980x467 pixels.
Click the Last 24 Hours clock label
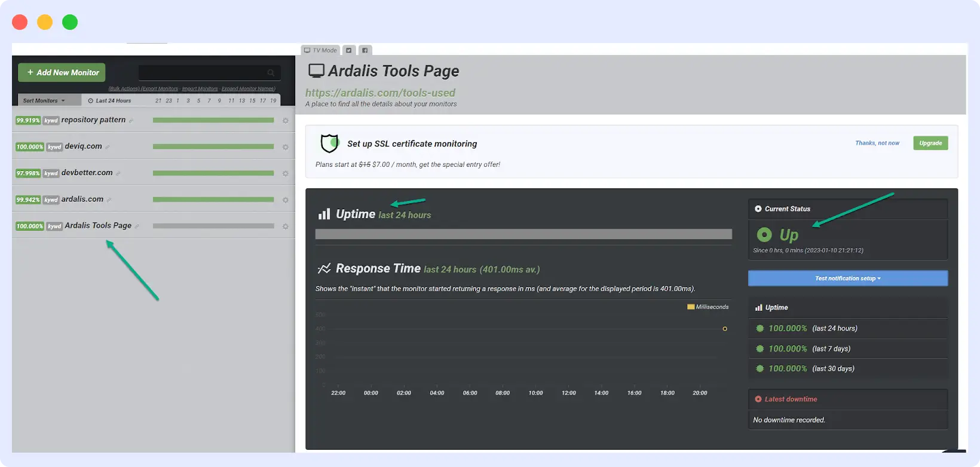[x=109, y=100]
